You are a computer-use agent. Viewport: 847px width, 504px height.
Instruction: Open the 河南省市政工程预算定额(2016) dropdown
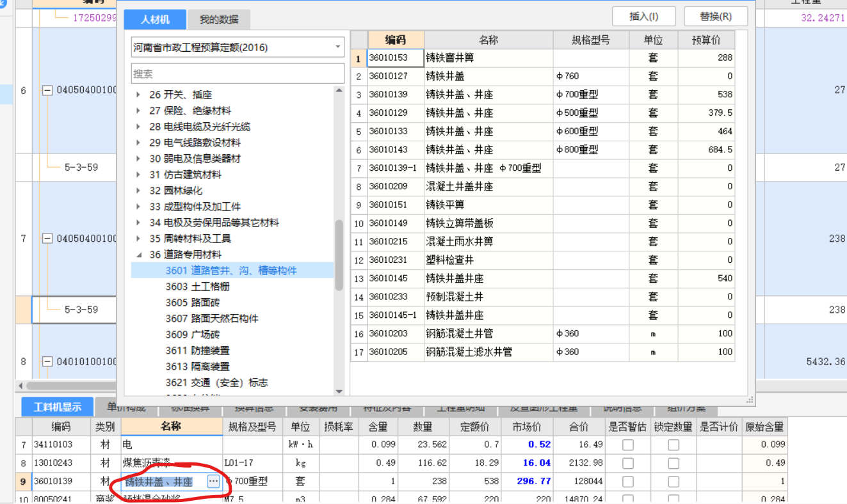338,47
